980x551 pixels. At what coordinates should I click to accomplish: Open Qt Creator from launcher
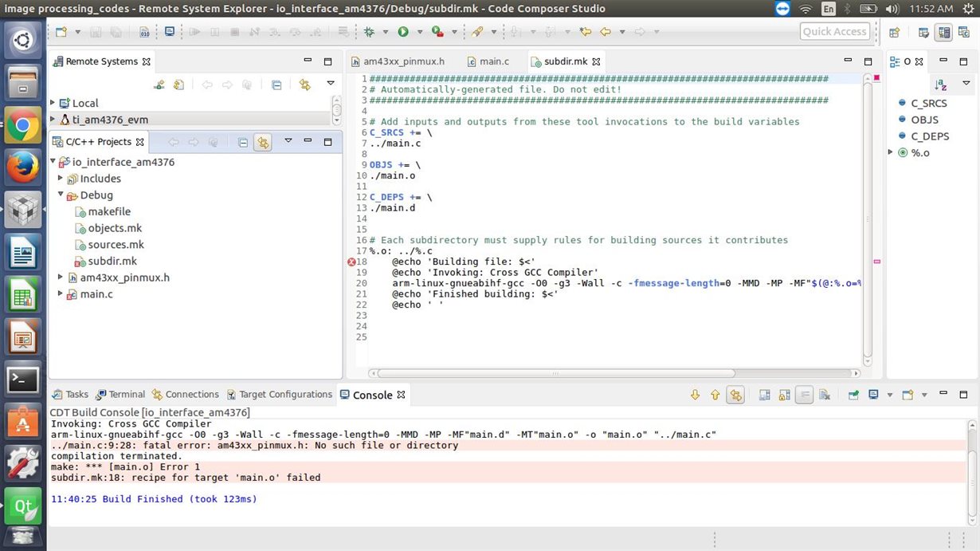23,506
